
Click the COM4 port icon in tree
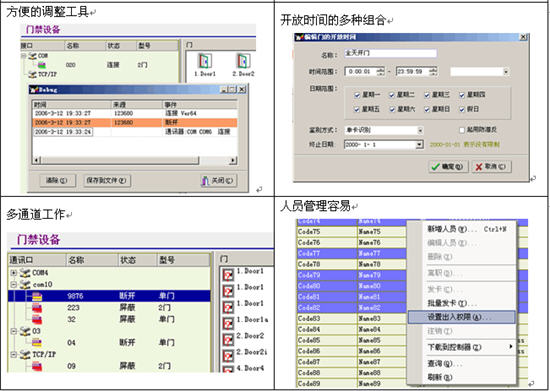[x=25, y=272]
